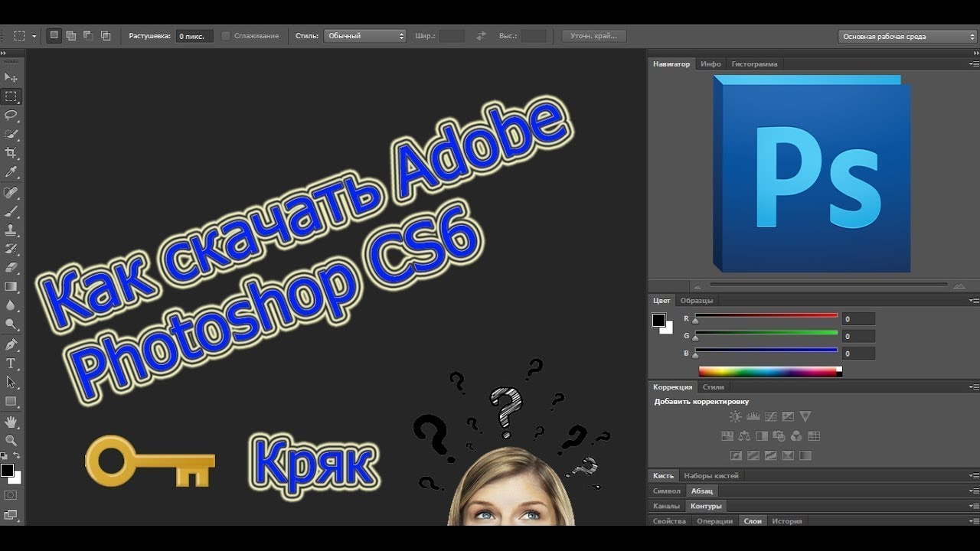The width and height of the screenshot is (980, 551).
Task: Select the Gradient tool
Action: (x=11, y=287)
